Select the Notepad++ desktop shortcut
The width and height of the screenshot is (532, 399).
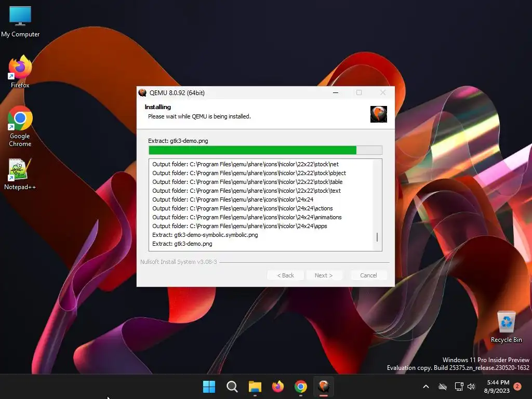coord(20,174)
